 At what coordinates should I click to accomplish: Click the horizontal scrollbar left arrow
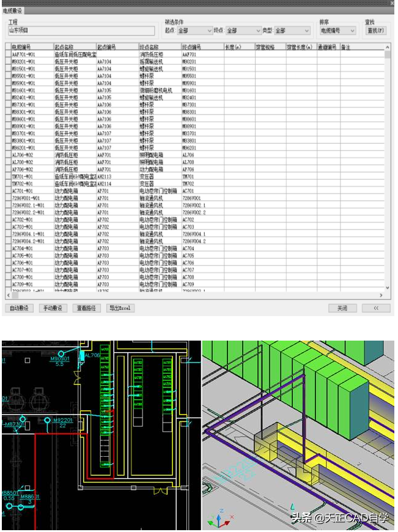click(x=9, y=294)
